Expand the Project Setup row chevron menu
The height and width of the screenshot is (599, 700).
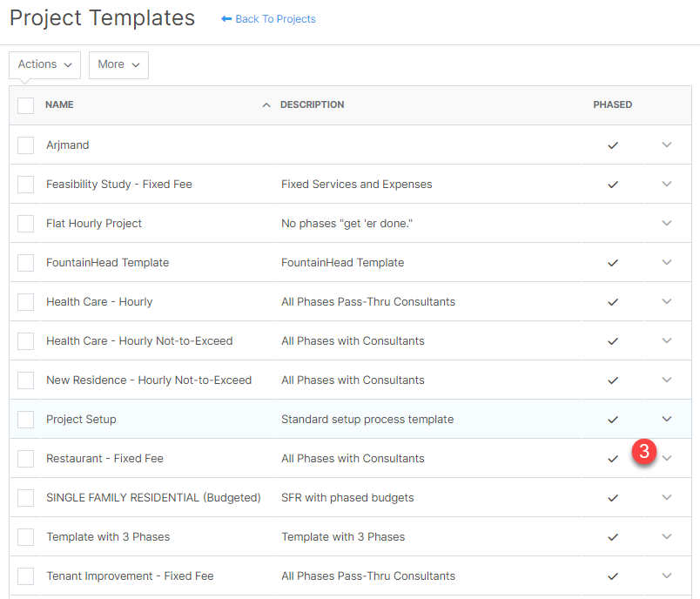click(x=667, y=419)
